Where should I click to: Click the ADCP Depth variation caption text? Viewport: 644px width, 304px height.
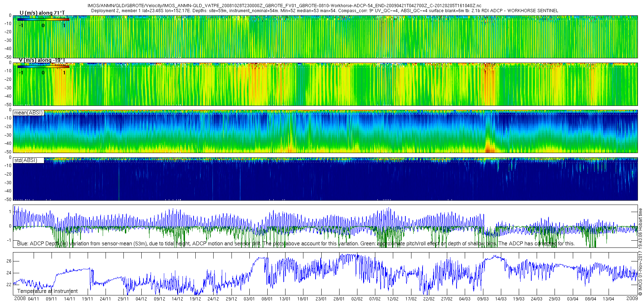pyautogui.click(x=296, y=244)
